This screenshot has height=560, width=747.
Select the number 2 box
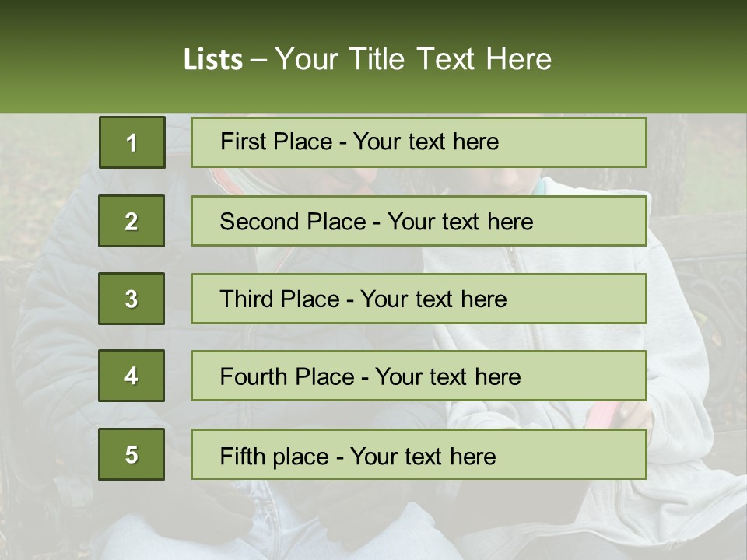pos(132,221)
